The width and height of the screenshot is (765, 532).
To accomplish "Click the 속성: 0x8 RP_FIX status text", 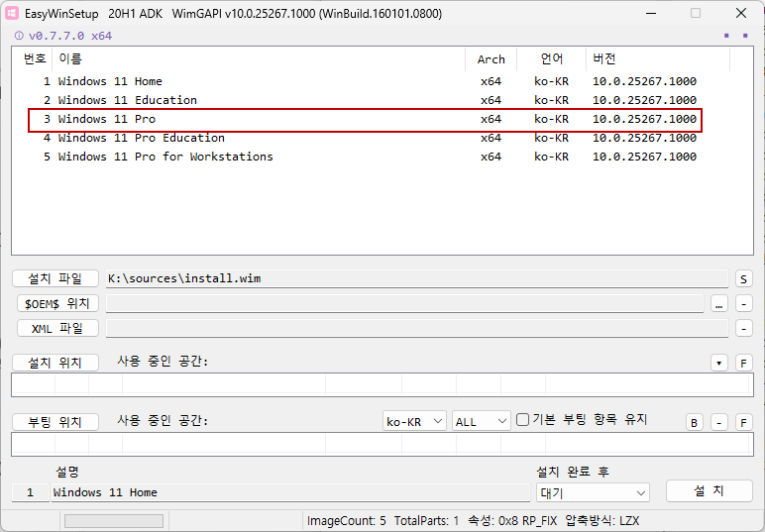I will point(512,521).
